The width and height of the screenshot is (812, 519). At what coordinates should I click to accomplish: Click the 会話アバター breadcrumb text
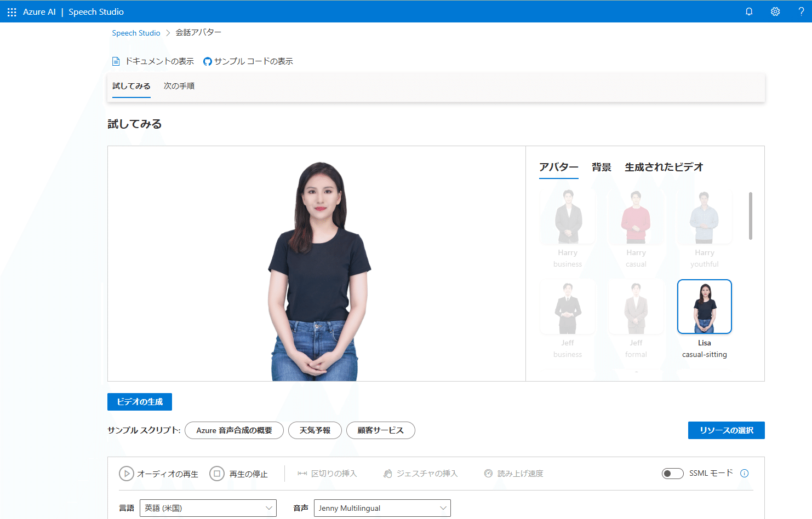[198, 33]
